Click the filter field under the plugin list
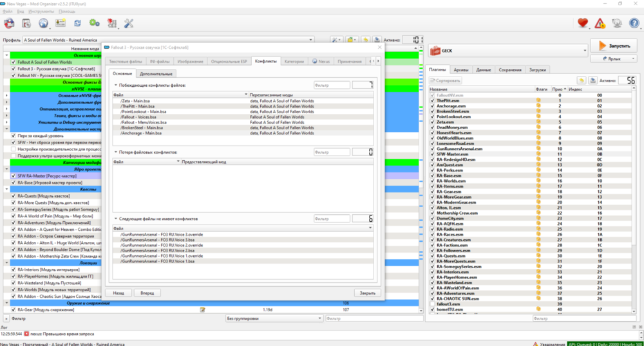The height and width of the screenshot is (346, 644). 585,318
